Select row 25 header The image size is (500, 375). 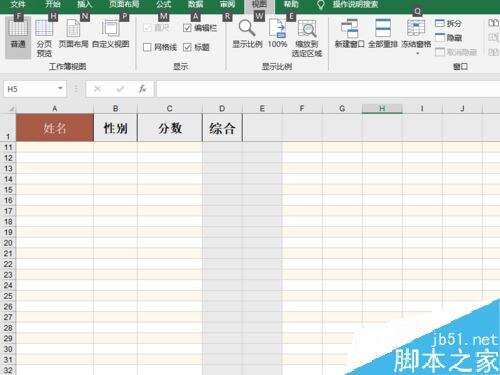tap(8, 296)
